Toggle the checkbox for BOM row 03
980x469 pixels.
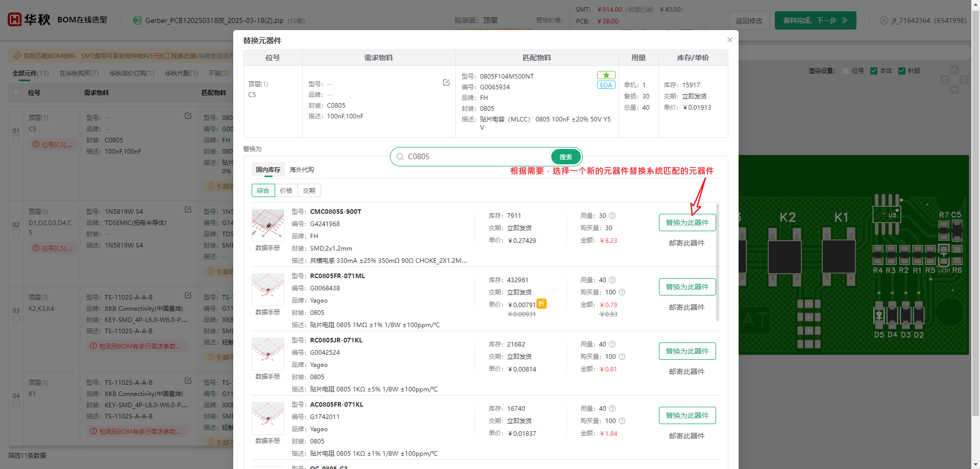point(16,318)
